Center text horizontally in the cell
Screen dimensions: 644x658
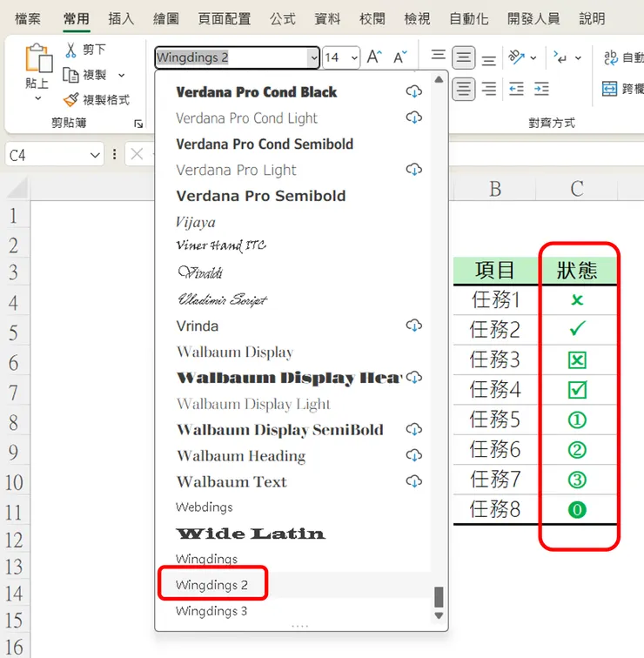tap(463, 89)
